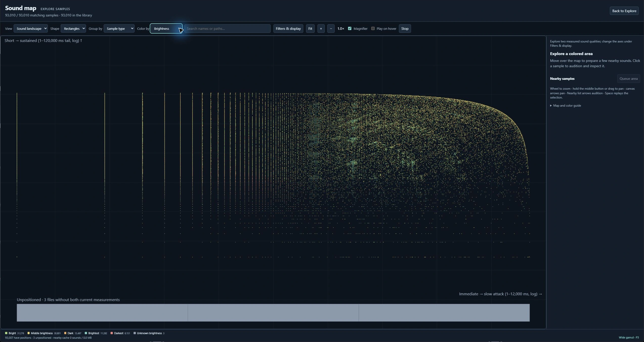
Task: Click the EXPLORE SAMPLES subtitle
Action: point(55,9)
